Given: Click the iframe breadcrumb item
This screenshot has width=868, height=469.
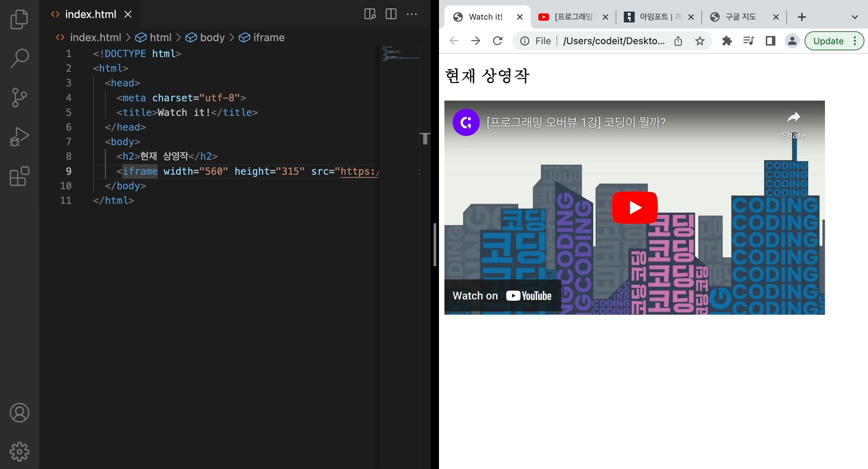Looking at the screenshot, I should [x=262, y=38].
